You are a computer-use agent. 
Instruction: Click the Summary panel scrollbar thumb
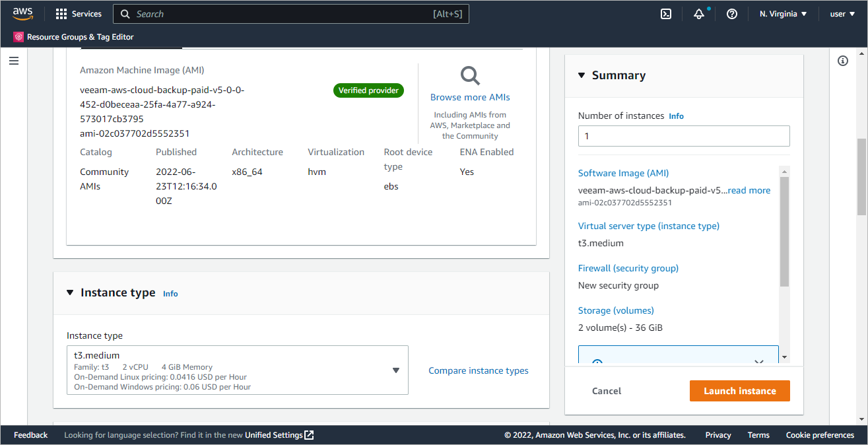[x=784, y=231]
